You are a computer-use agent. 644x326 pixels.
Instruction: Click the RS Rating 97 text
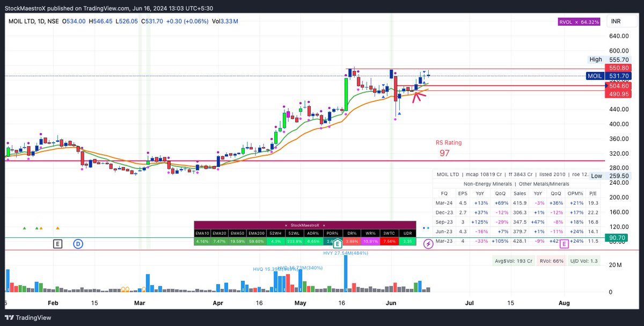click(448, 148)
